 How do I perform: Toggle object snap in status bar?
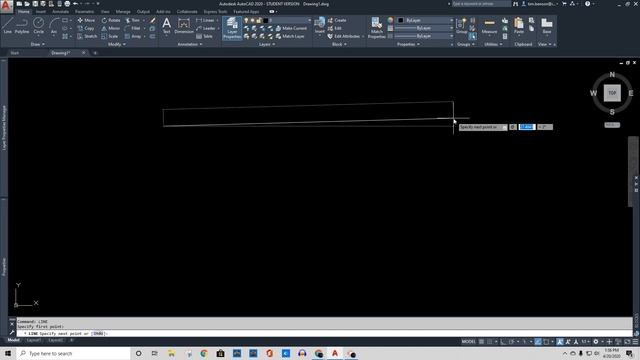click(546, 342)
